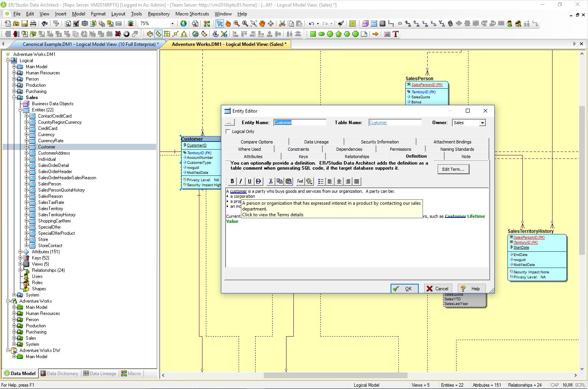Image resolution: width=588 pixels, height=389 pixels.
Task: Click the Entity Name input field
Action: click(300, 123)
